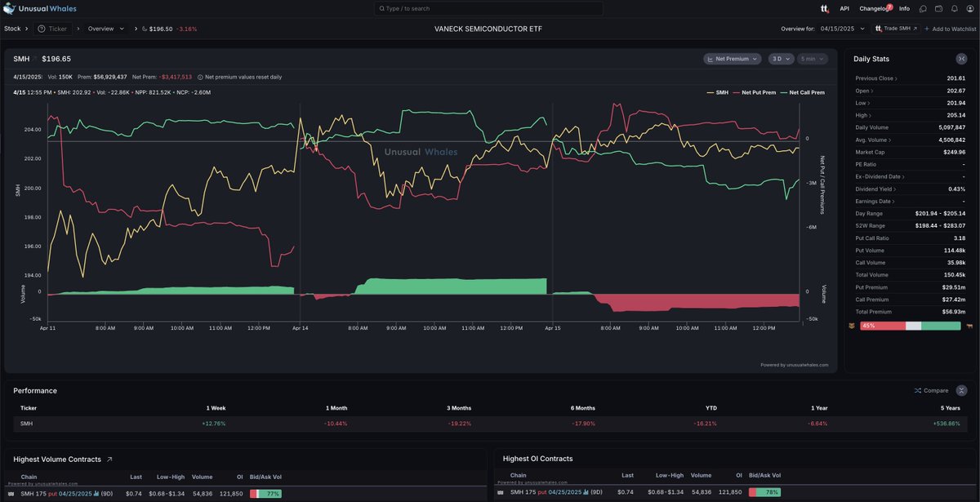
Task: Open the wallet icon in header
Action: pyautogui.click(x=938, y=8)
